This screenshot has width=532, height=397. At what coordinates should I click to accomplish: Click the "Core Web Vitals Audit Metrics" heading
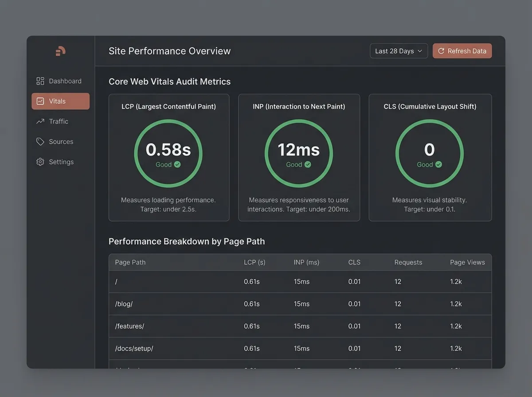(x=170, y=82)
